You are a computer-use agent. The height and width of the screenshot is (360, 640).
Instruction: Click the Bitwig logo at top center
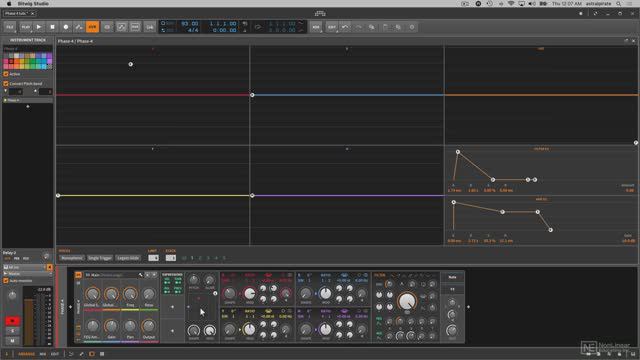(320, 13)
